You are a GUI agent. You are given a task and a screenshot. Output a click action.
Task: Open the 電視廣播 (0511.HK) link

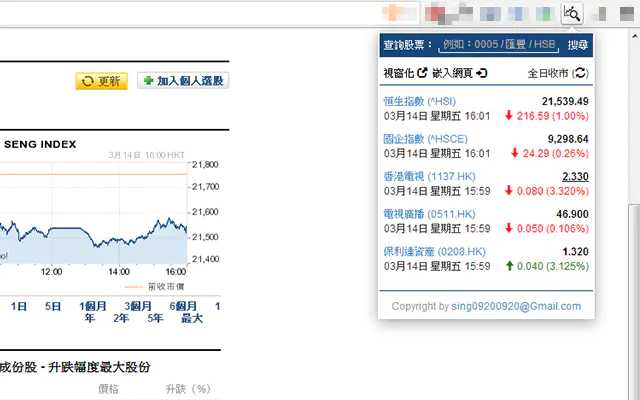429,214
